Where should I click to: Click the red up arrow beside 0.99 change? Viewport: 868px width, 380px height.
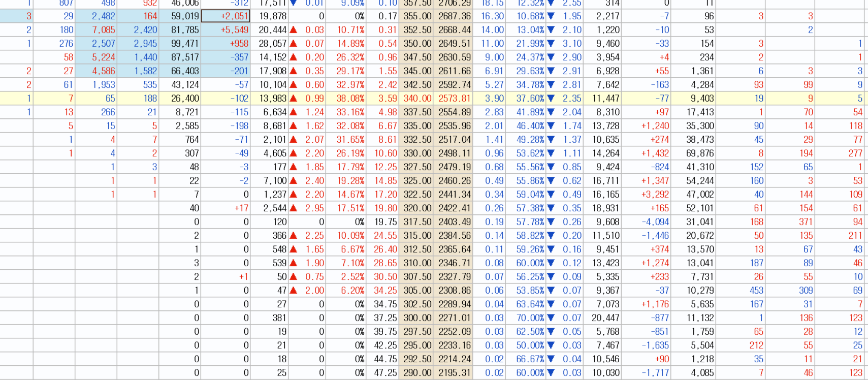tap(294, 99)
